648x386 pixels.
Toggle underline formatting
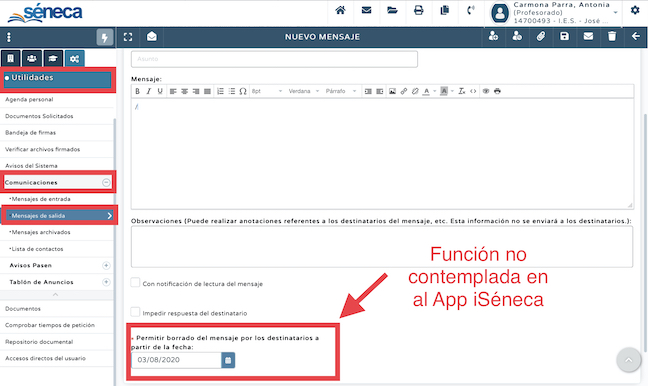click(160, 91)
